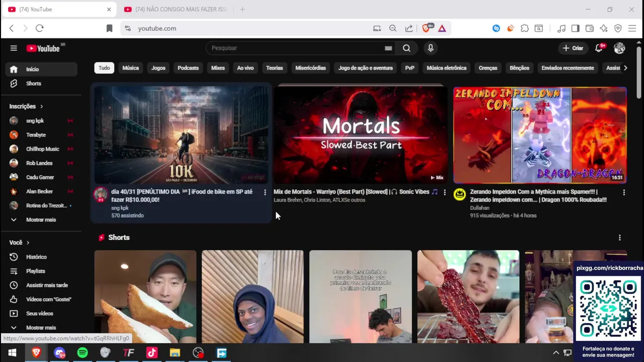Select the Música filter chip
Image resolution: width=644 pixels, height=362 pixels.
130,68
